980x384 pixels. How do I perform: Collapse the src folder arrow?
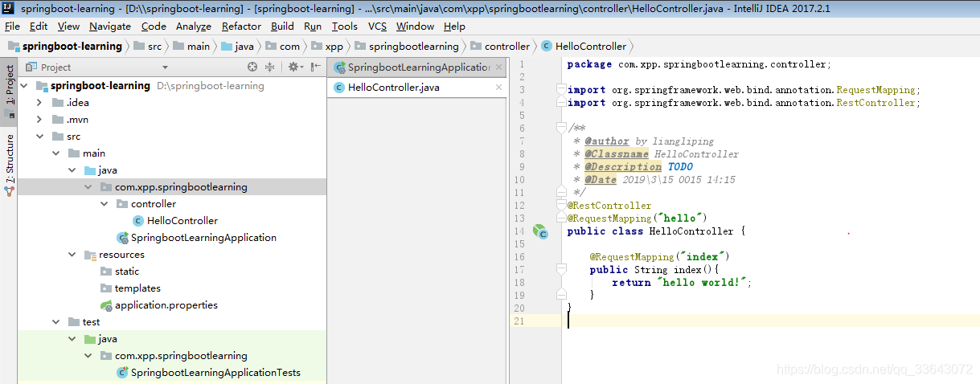(39, 137)
